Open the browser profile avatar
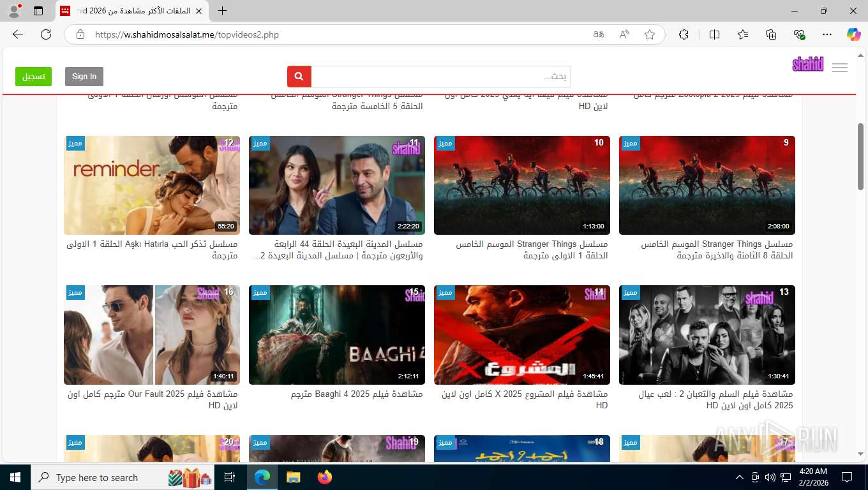Screen dimensions: 868x490 tap(13, 11)
